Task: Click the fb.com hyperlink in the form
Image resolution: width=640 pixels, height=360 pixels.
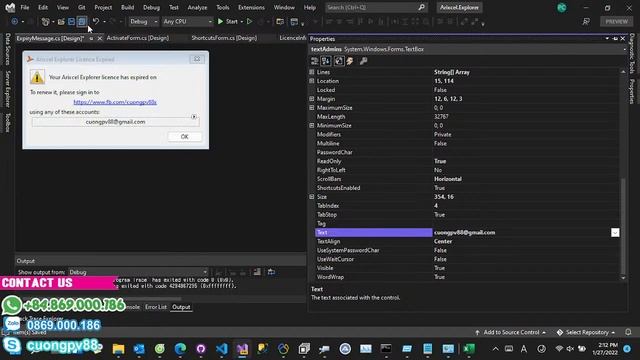Action: [115, 102]
